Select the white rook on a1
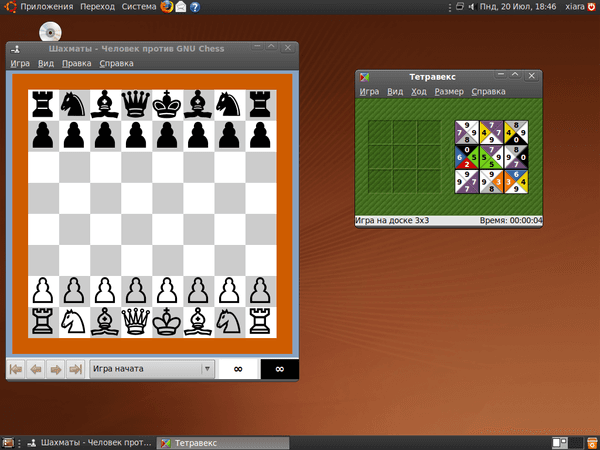 point(43,322)
